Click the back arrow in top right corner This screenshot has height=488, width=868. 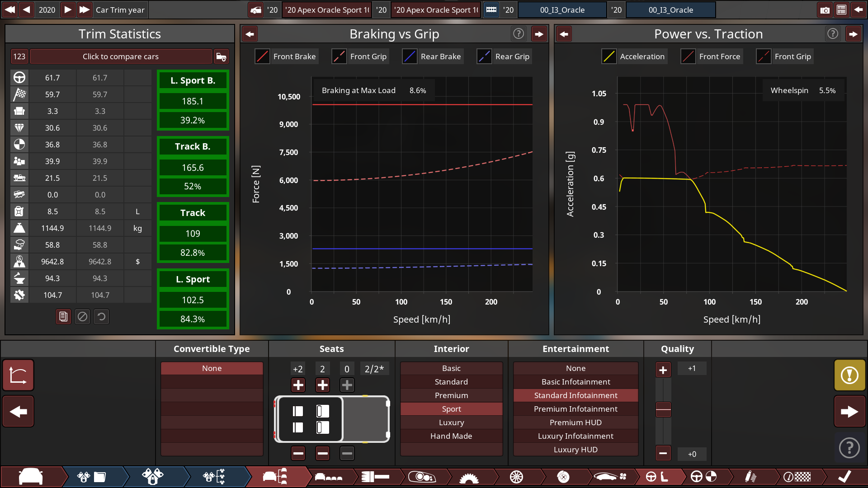pyautogui.click(x=858, y=10)
